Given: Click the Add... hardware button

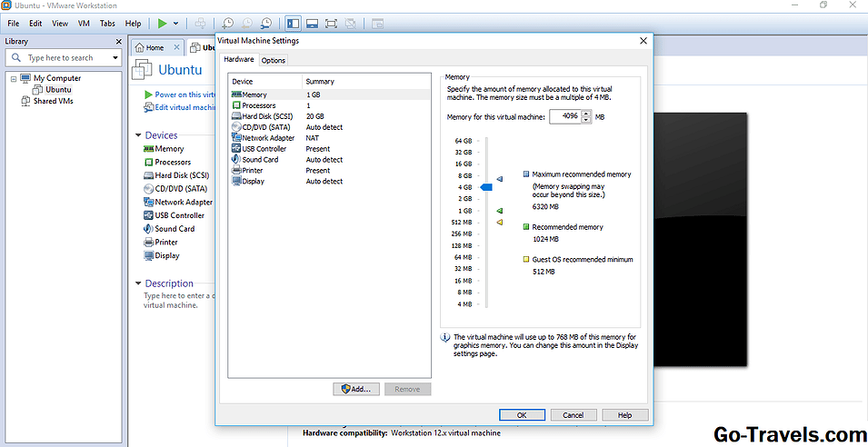Looking at the screenshot, I should click(355, 389).
